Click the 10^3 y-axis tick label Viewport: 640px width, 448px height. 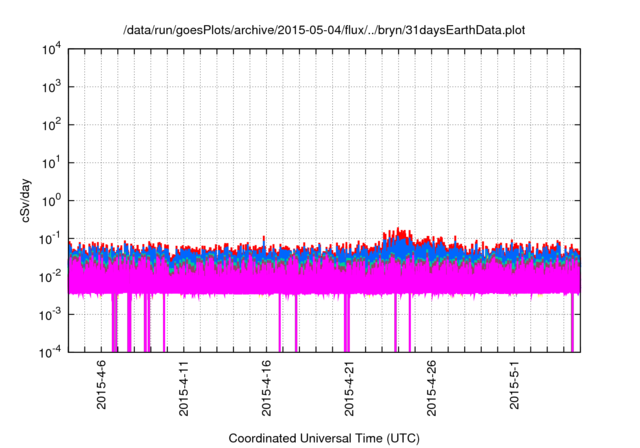pyautogui.click(x=51, y=87)
